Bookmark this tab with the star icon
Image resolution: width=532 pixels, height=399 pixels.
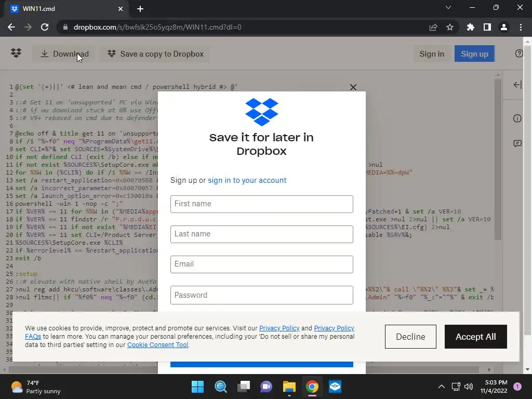point(450,27)
